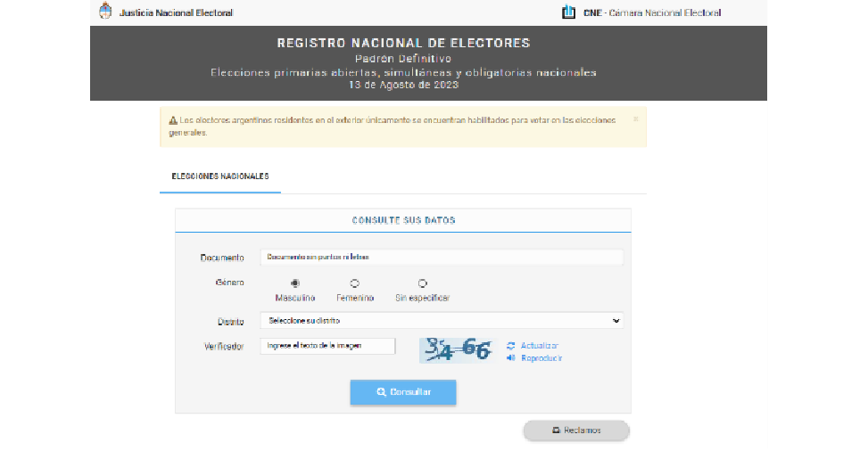Screen dimensions: 868x451
Task: Click the laptop icon in the Reclamos button
Action: tap(557, 430)
